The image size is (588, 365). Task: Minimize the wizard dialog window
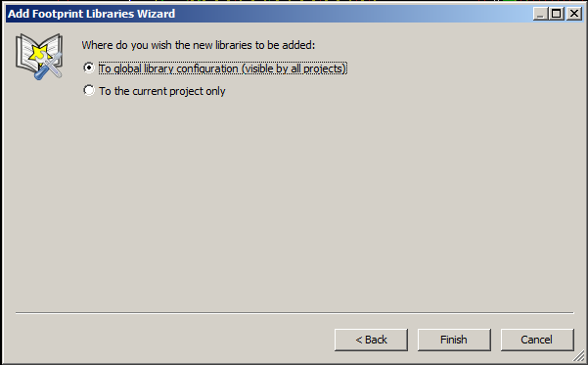pyautogui.click(x=540, y=14)
